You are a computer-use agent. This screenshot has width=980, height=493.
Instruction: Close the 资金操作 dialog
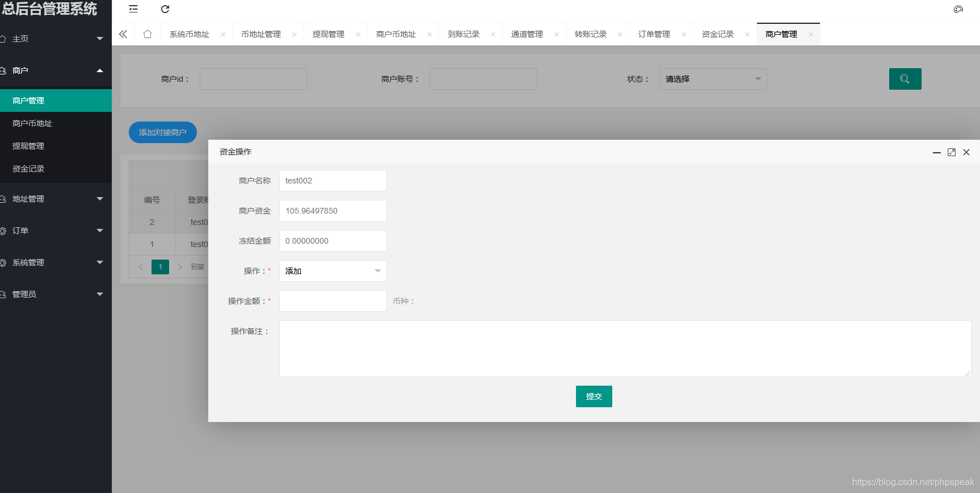click(x=966, y=152)
